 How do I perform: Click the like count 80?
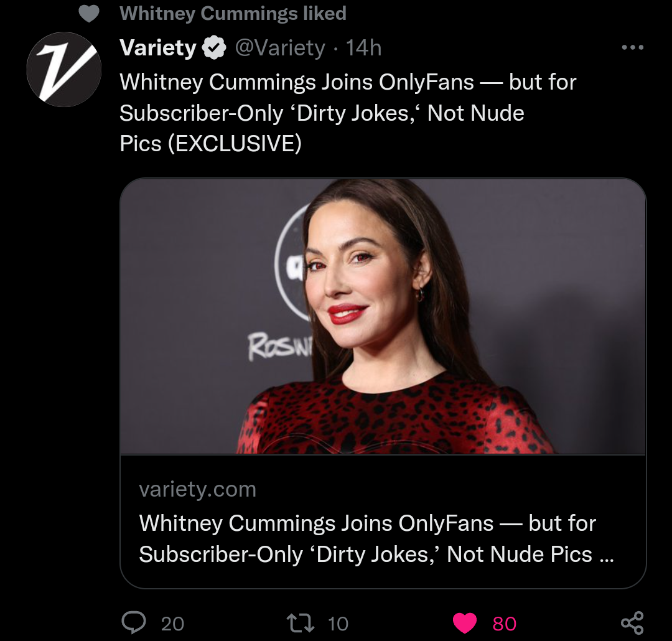tap(504, 623)
